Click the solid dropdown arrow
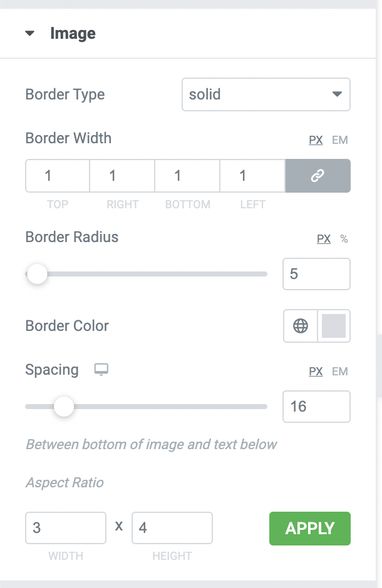The height and width of the screenshot is (588, 382). 337,94
